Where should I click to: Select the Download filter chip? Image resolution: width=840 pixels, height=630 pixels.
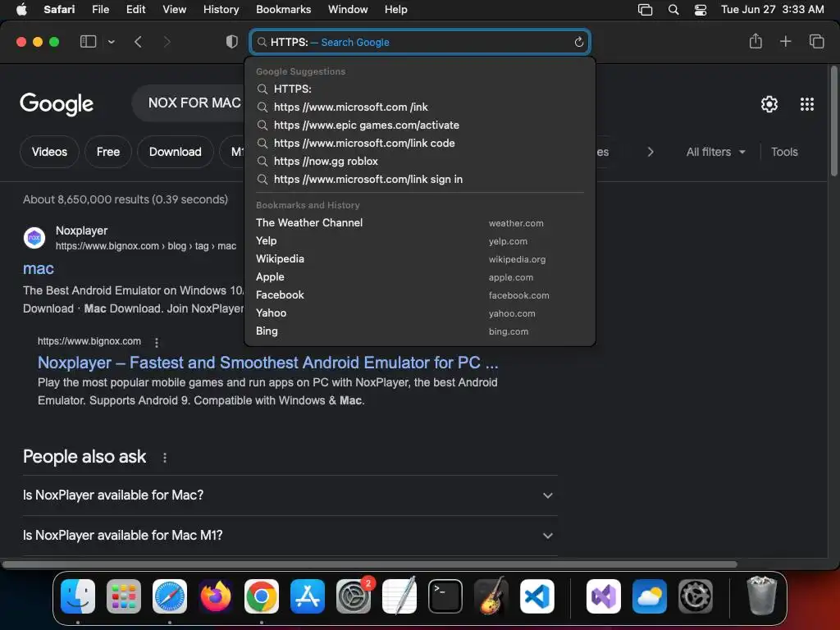[176, 152]
